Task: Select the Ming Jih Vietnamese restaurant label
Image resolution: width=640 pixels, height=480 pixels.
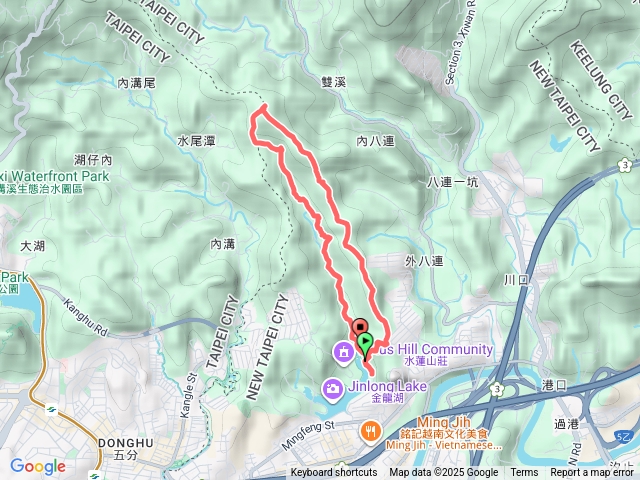Action: coord(444,433)
